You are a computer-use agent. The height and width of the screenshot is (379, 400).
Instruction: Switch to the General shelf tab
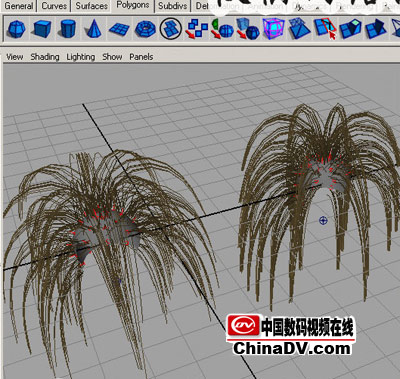pyautogui.click(x=19, y=6)
